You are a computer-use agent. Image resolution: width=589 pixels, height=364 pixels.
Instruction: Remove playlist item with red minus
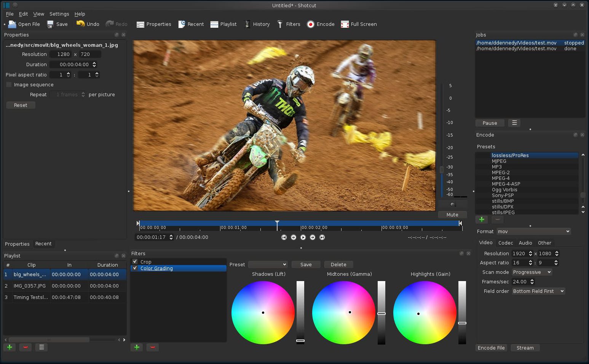pyautogui.click(x=26, y=347)
